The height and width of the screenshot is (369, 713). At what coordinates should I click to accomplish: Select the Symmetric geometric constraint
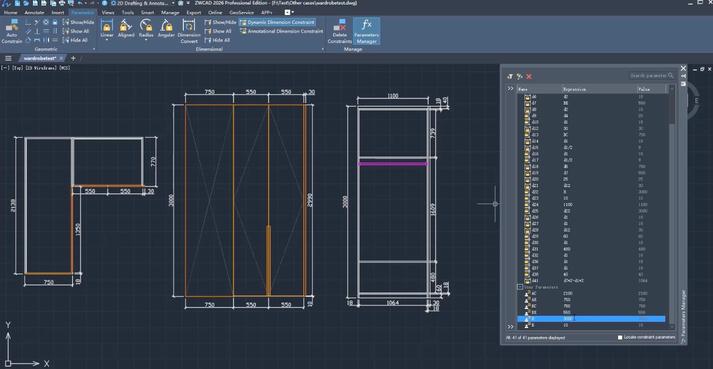pyautogui.click(x=46, y=40)
